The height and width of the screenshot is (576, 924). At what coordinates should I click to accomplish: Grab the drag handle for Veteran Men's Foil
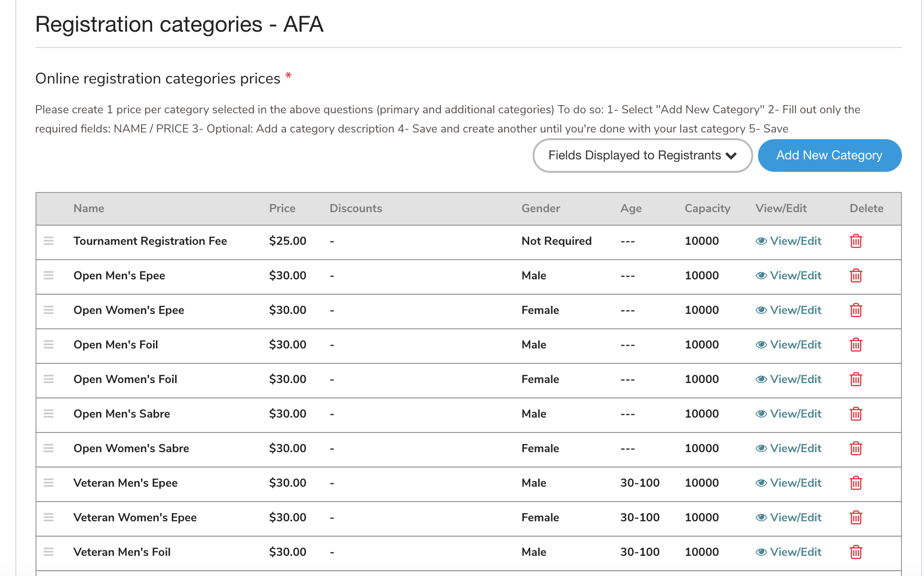click(48, 552)
